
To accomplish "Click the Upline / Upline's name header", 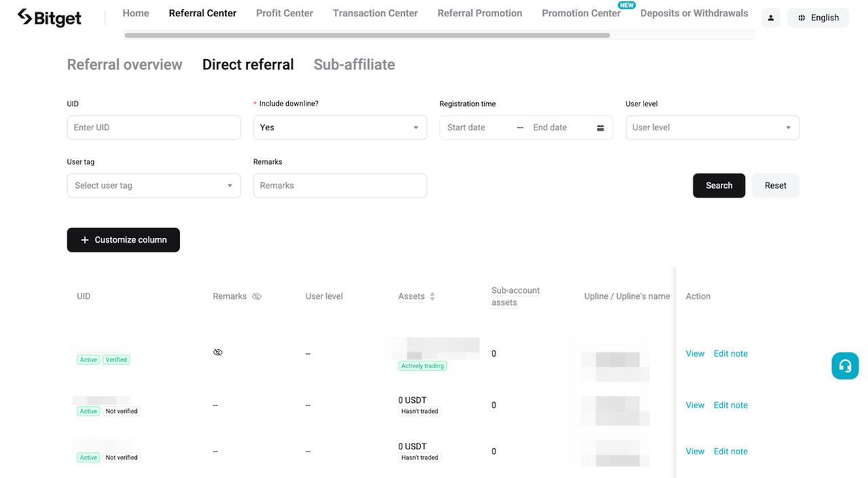I will tap(627, 296).
